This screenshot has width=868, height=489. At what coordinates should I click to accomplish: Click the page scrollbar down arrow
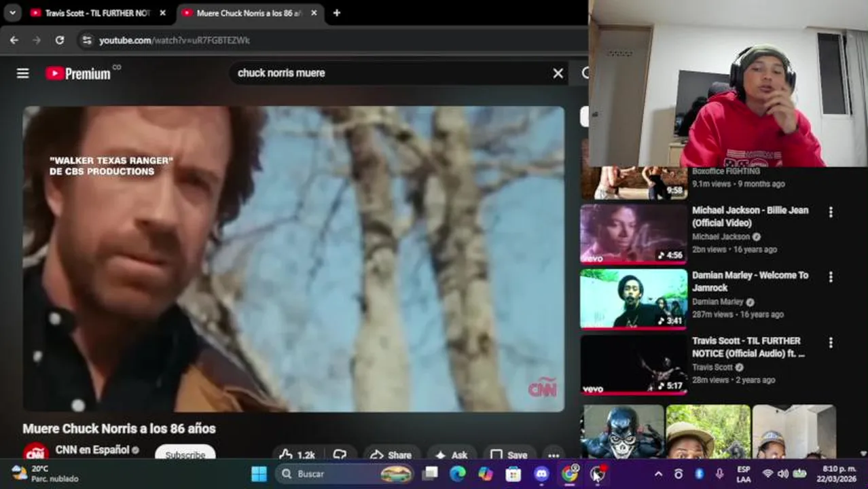click(x=863, y=453)
